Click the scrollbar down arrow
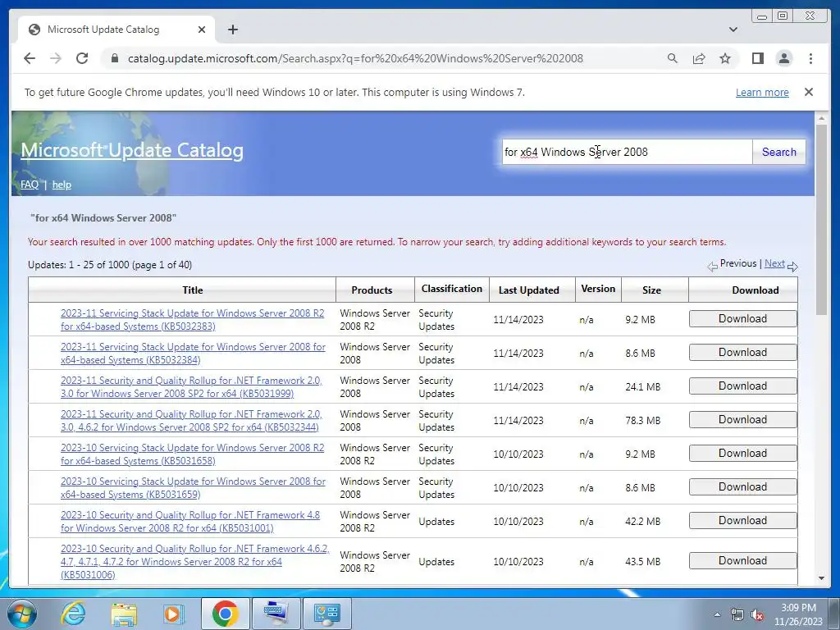Screen dimensions: 840x630 click(x=821, y=578)
